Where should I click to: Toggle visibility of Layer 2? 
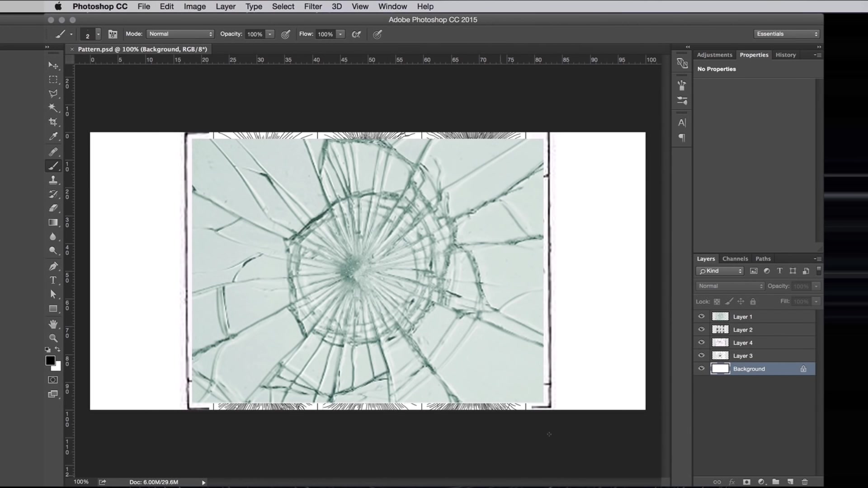click(701, 329)
